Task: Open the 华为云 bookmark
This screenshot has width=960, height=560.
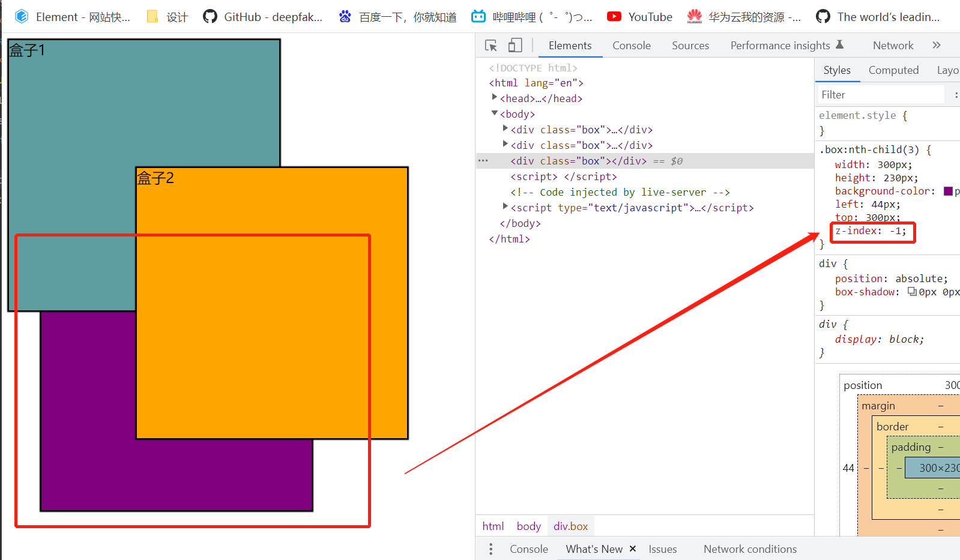Action: (x=744, y=17)
